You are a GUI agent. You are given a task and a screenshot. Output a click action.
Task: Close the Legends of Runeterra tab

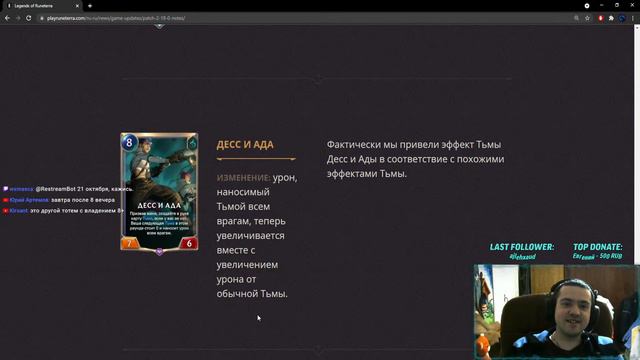[77, 6]
